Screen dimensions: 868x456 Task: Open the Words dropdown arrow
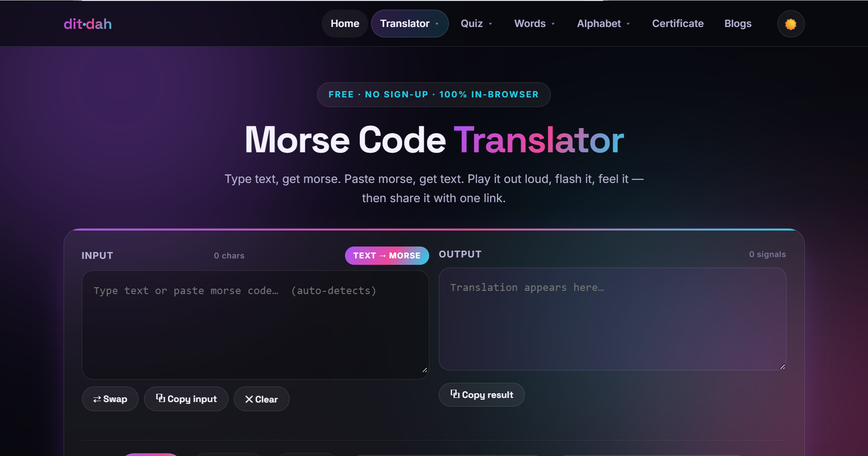click(553, 24)
